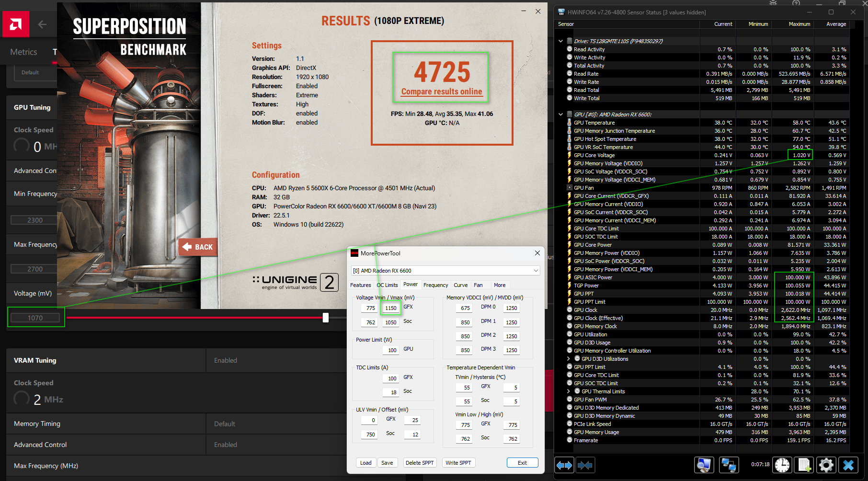Click the AMD logo home icon
The width and height of the screenshot is (868, 481).
[16, 24]
